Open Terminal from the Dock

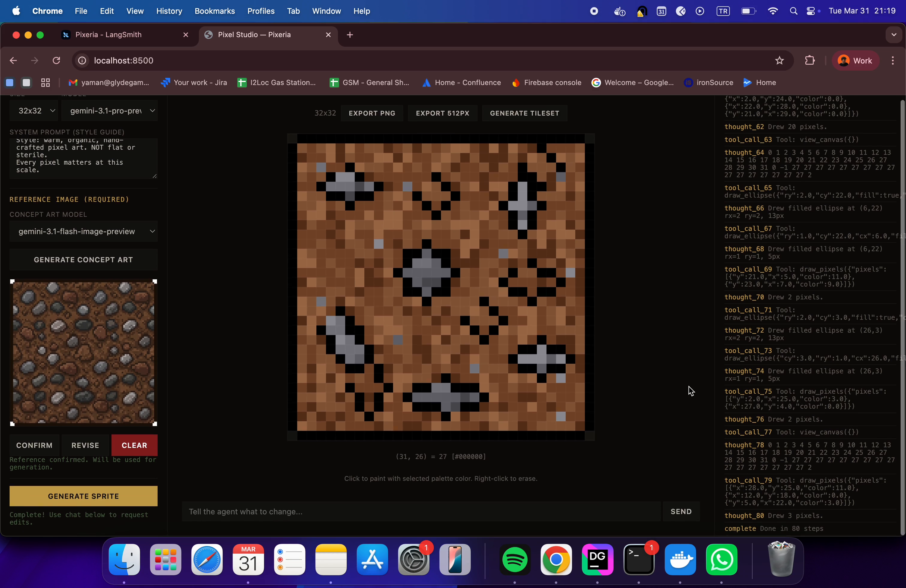(x=639, y=560)
